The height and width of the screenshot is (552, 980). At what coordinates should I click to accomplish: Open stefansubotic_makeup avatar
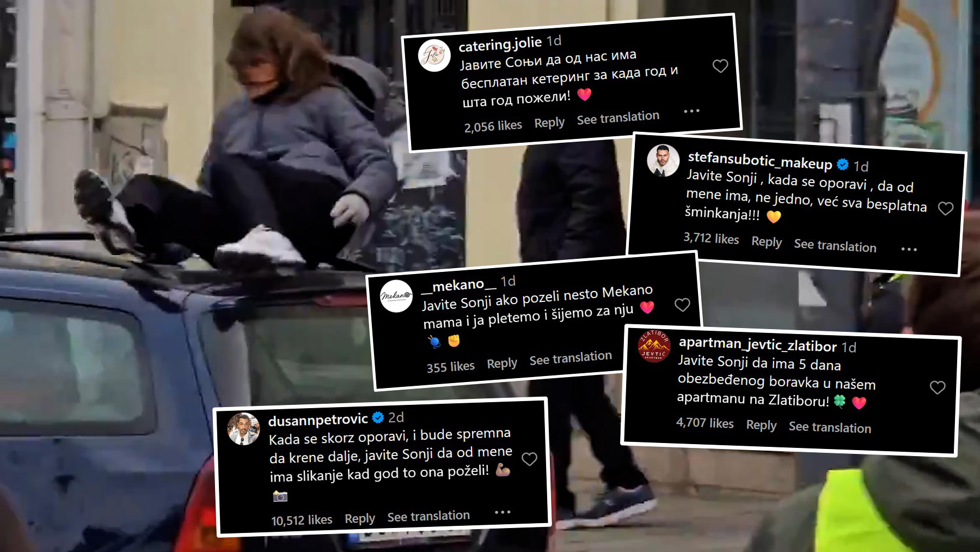pyautogui.click(x=663, y=161)
